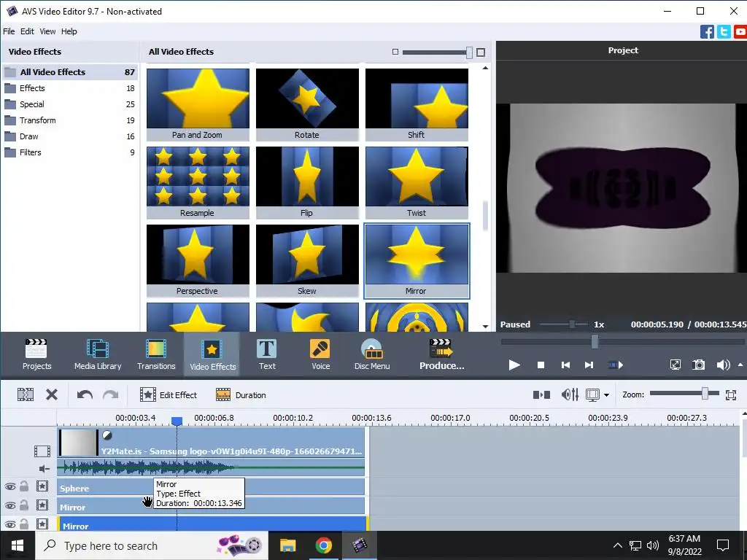Click the split/trim icon left of audio mixer

(x=541, y=394)
